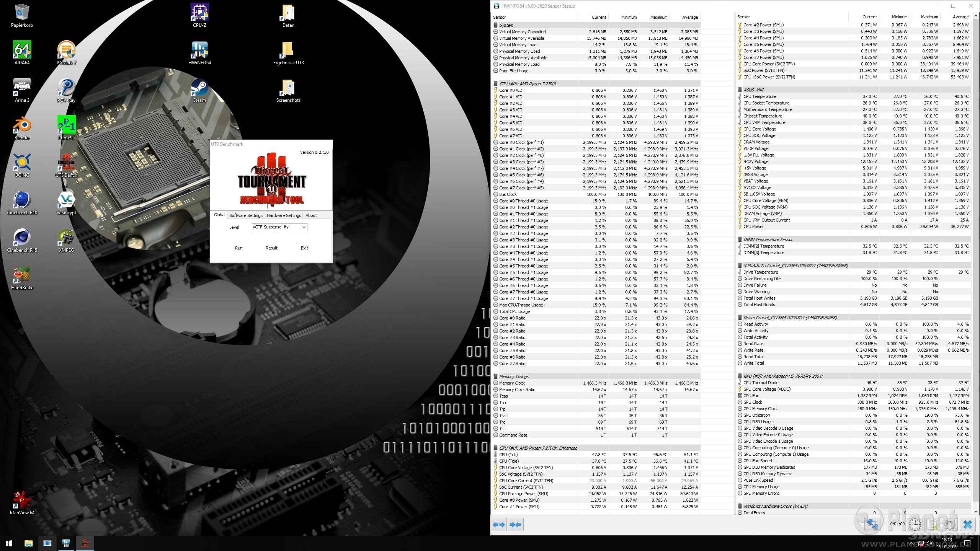
Task: Open the CPU-Z desktop shortcut
Action: (199, 16)
